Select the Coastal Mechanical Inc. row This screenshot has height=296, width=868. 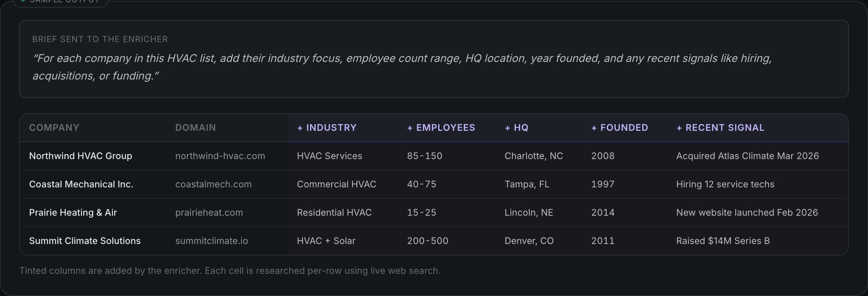click(434, 184)
